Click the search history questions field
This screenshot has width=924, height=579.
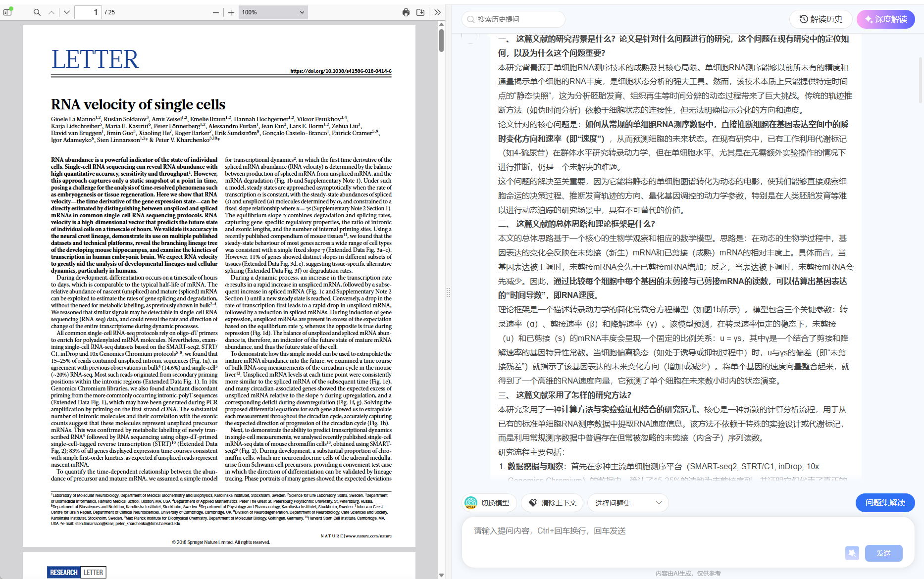[x=513, y=19]
